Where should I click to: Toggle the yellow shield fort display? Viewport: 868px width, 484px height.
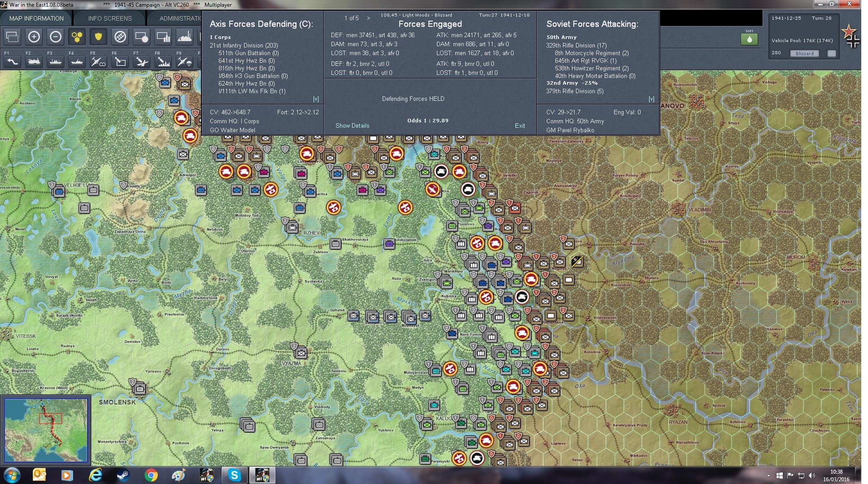(98, 37)
